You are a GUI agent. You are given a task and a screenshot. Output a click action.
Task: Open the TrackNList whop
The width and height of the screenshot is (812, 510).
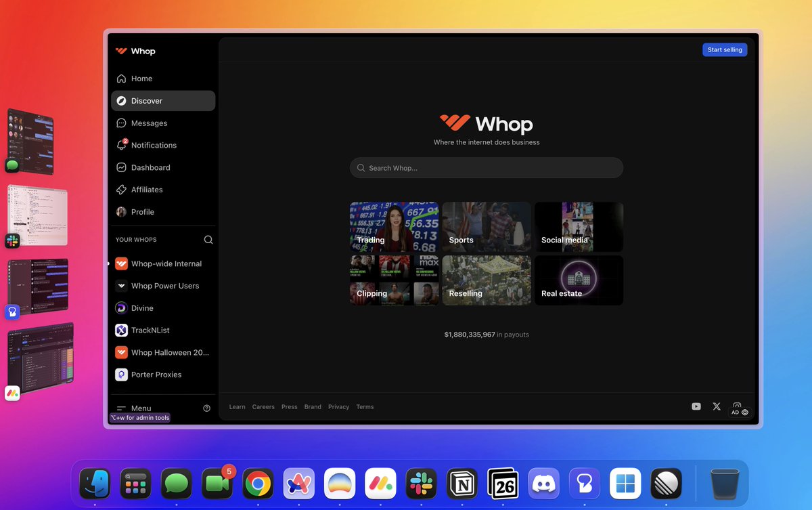(x=163, y=331)
